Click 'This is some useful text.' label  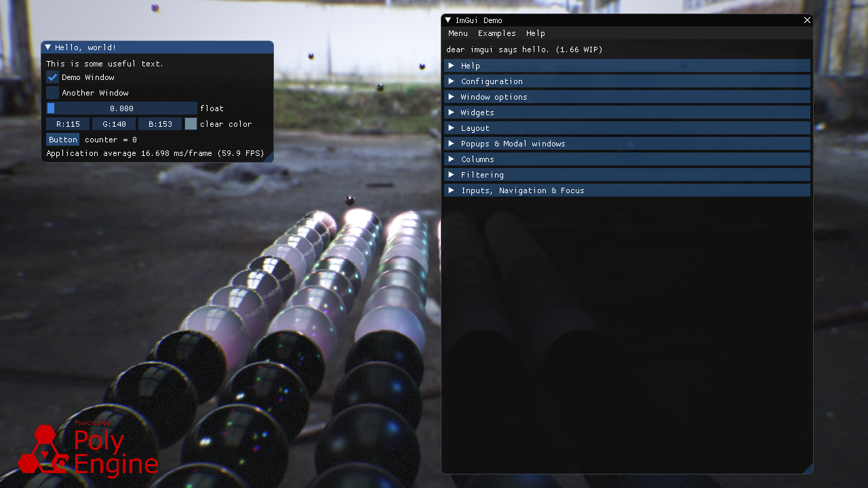coord(105,64)
